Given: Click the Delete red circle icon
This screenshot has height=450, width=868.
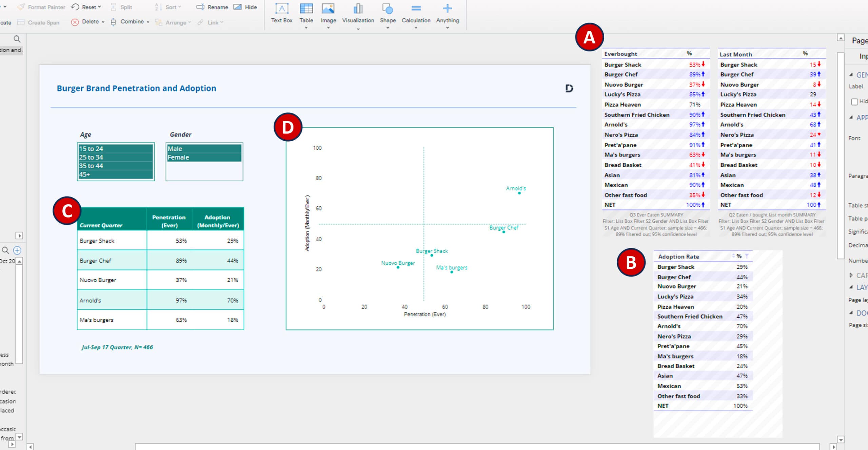Looking at the screenshot, I should (75, 22).
